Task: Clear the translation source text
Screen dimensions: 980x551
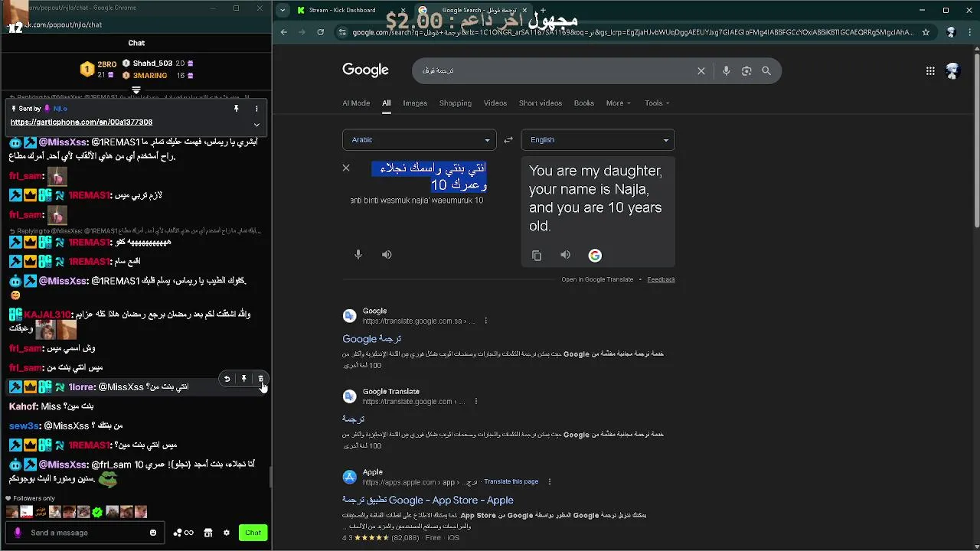Action: click(x=346, y=168)
